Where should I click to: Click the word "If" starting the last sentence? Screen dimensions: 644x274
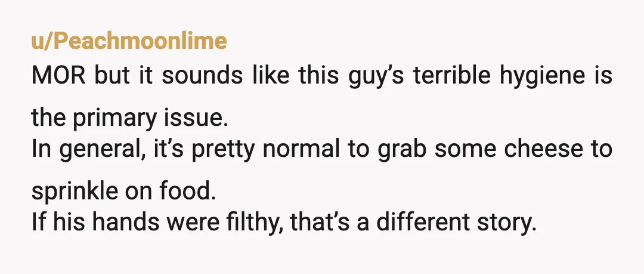pyautogui.click(x=37, y=221)
